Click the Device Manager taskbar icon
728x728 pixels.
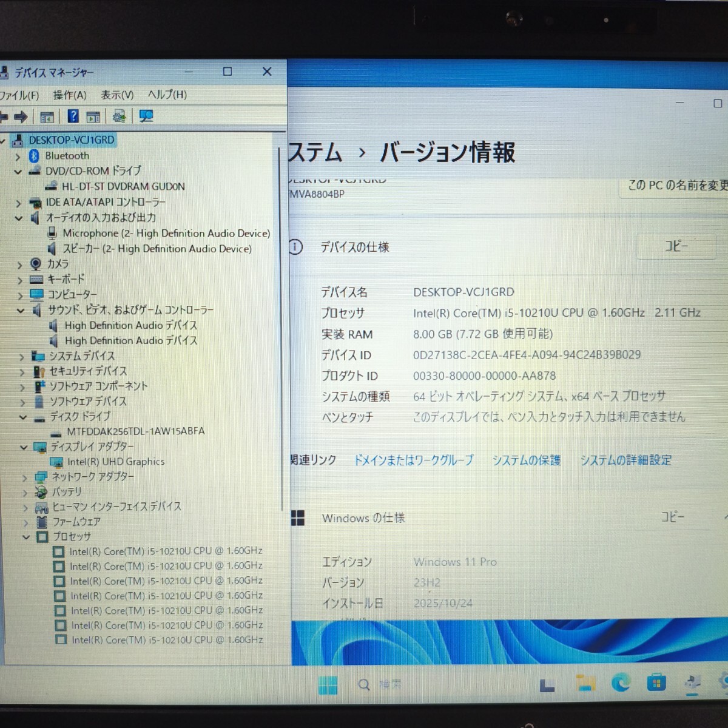[692, 683]
